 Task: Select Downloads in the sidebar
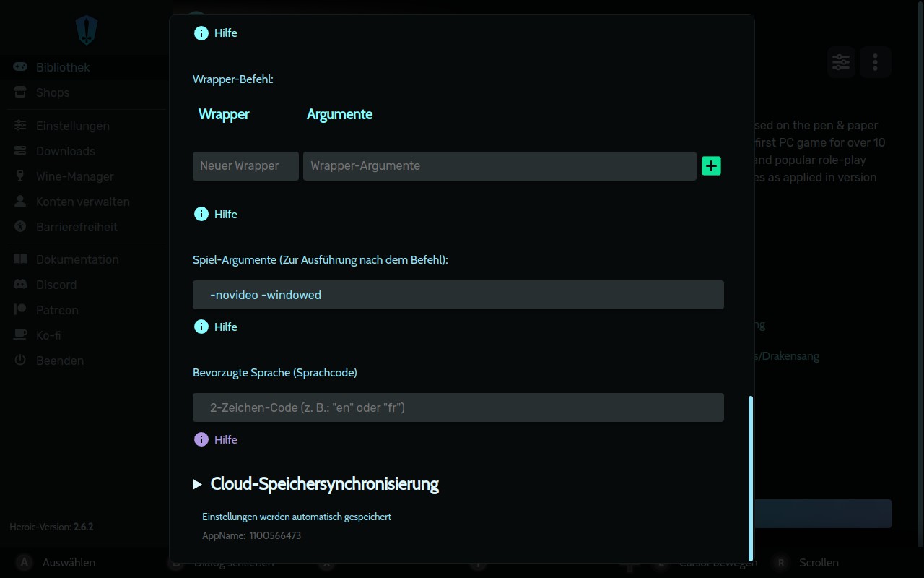pyautogui.click(x=65, y=151)
